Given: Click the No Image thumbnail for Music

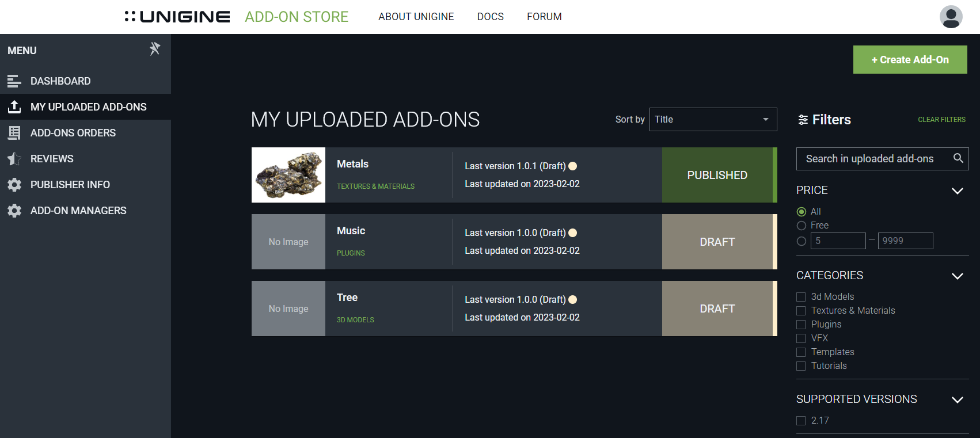Looking at the screenshot, I should pyautogui.click(x=288, y=242).
